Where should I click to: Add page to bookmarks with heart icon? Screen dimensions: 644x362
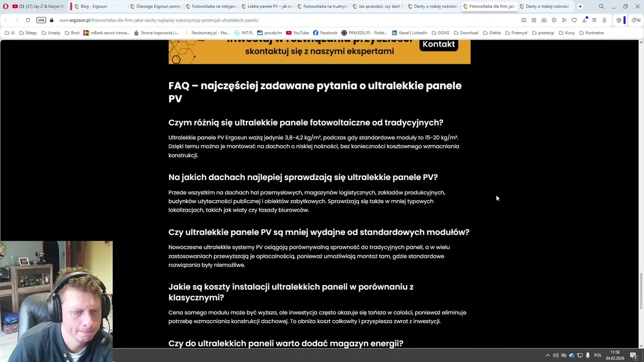(x=574, y=20)
